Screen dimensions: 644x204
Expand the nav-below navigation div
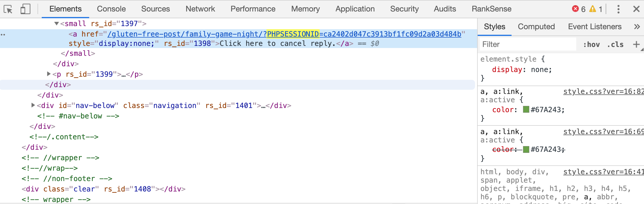point(33,105)
